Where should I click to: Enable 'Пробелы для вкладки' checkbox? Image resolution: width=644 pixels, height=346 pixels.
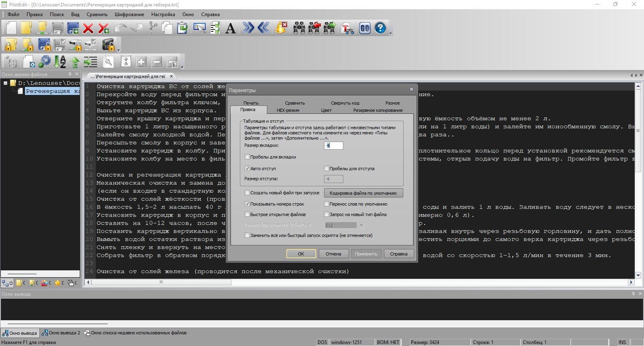tap(247, 157)
